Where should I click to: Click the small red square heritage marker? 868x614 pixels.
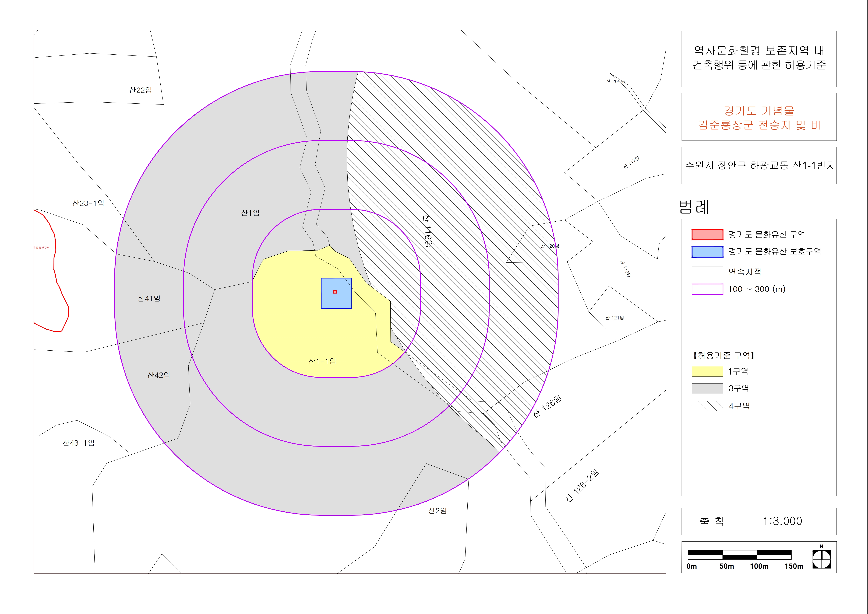pos(335,292)
